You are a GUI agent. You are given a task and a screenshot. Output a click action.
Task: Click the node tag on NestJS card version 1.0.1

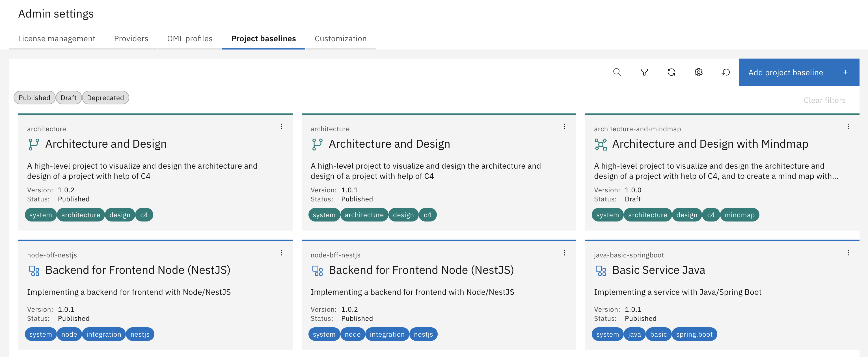click(x=69, y=334)
